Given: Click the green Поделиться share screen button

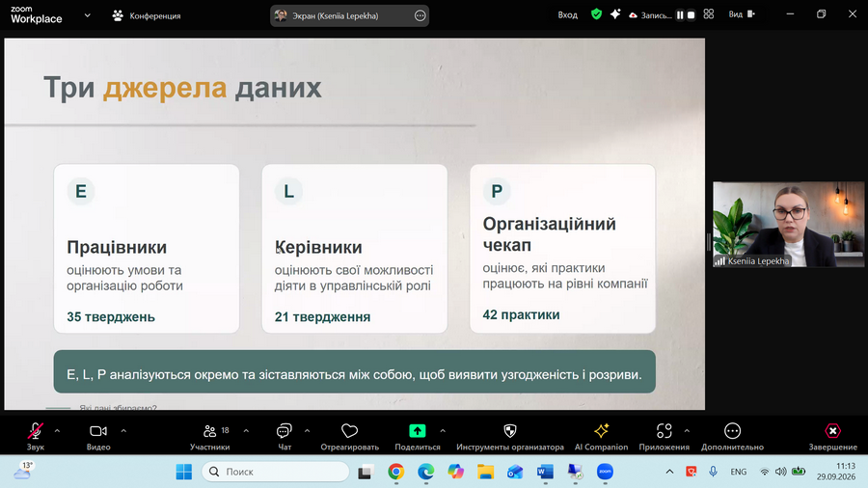Looking at the screenshot, I should pos(418,436).
